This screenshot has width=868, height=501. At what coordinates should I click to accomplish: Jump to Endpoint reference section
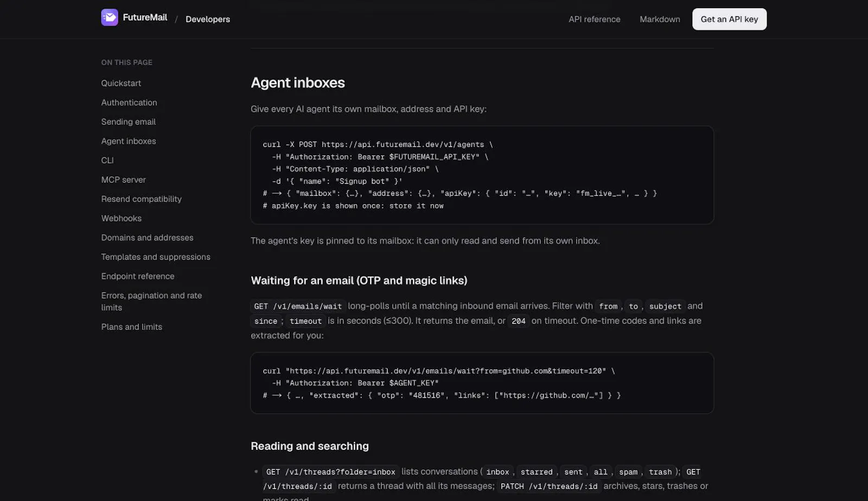[x=138, y=276]
